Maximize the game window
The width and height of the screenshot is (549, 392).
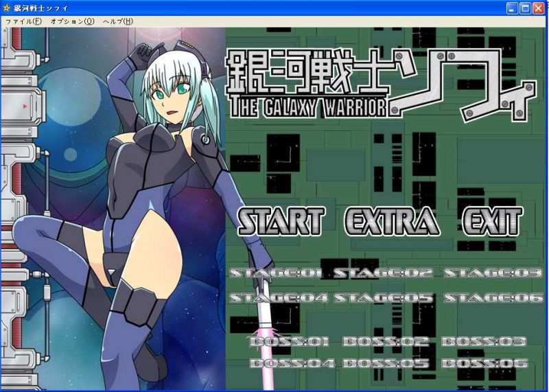click(x=525, y=8)
